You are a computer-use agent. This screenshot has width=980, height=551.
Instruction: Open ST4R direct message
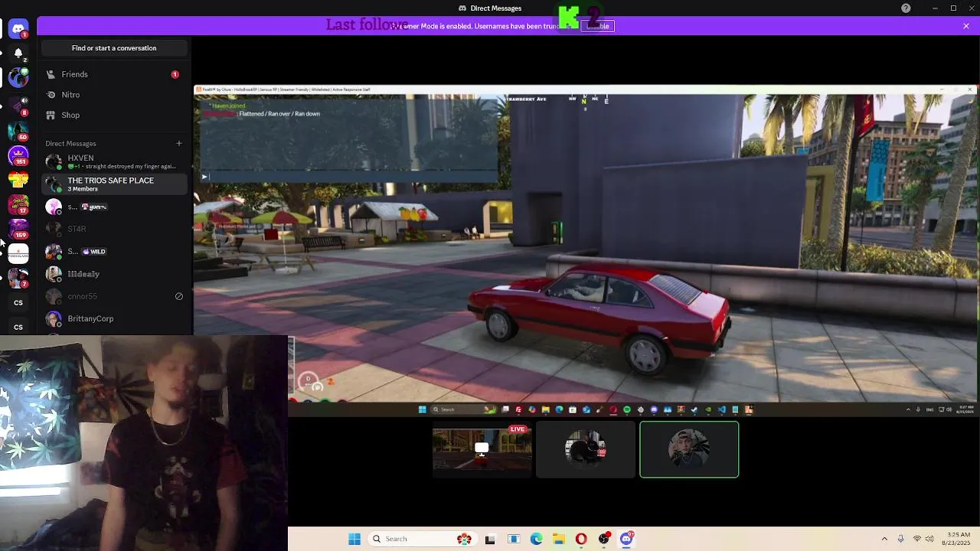point(114,229)
